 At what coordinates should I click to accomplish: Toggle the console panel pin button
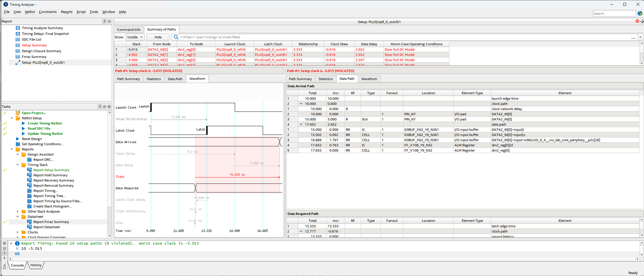(4, 253)
